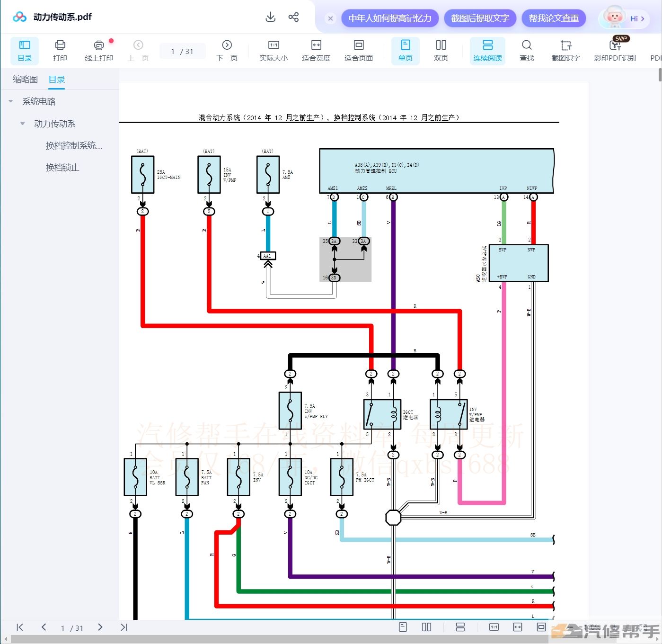Click the page number field in toolbar
This screenshot has width=662, height=644.
coord(182,51)
